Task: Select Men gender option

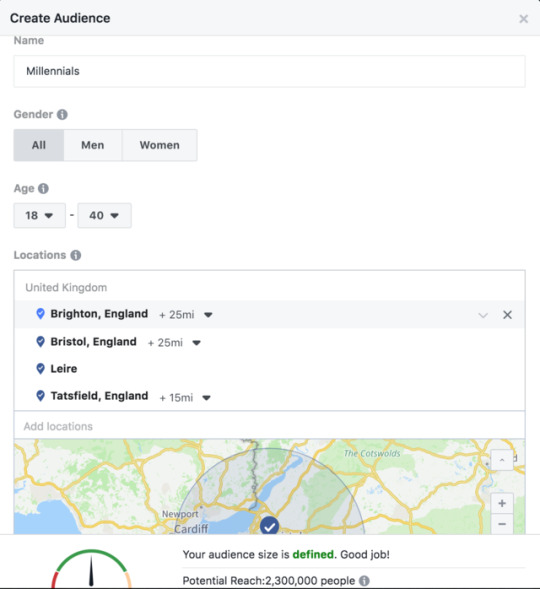Action: coord(93,145)
